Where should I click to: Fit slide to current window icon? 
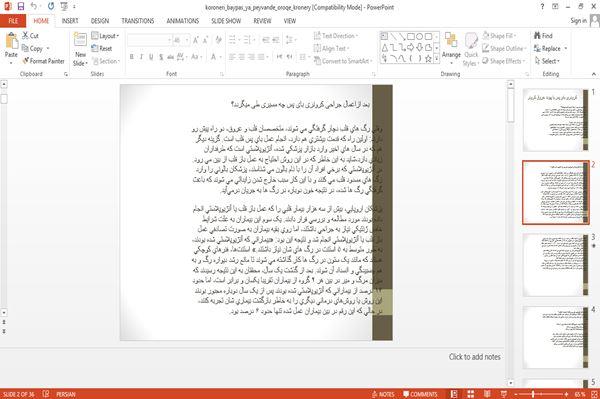pos(594,394)
